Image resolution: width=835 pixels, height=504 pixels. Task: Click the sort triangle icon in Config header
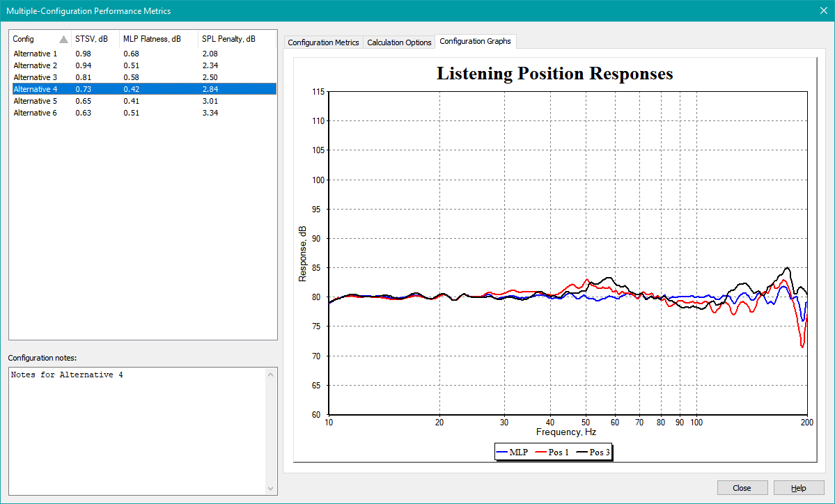click(63, 40)
